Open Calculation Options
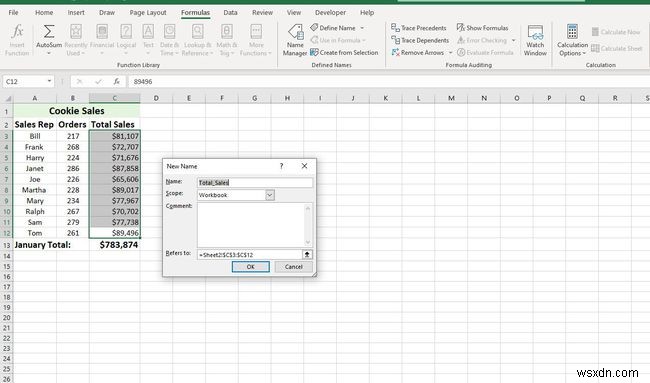Image resolution: width=650 pixels, height=383 pixels. click(x=572, y=40)
